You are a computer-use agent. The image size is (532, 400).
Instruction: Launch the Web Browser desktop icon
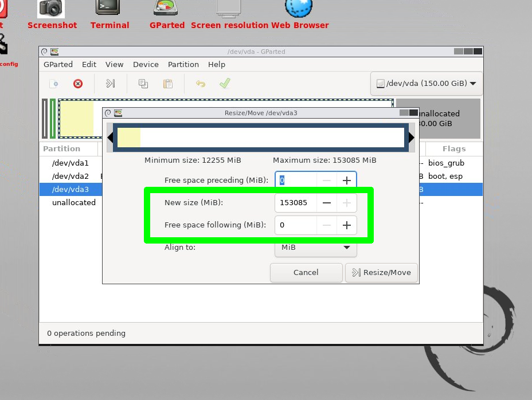pos(299,8)
